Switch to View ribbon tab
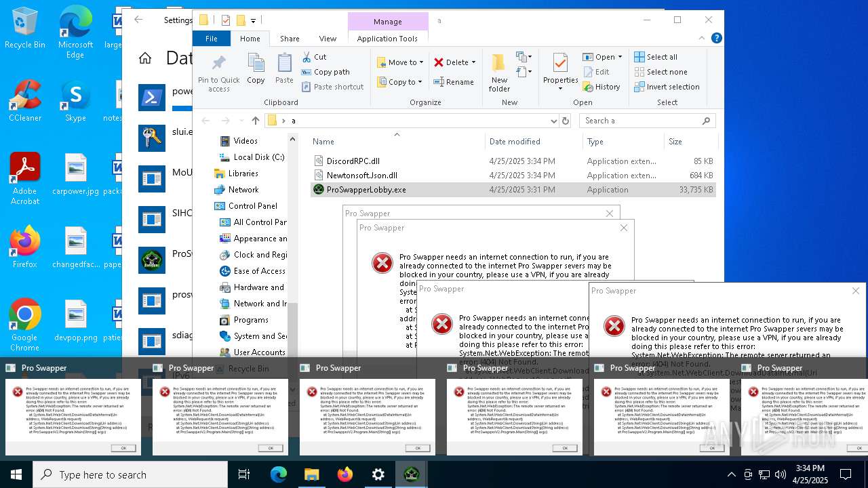Image resolution: width=868 pixels, height=488 pixels. click(328, 39)
